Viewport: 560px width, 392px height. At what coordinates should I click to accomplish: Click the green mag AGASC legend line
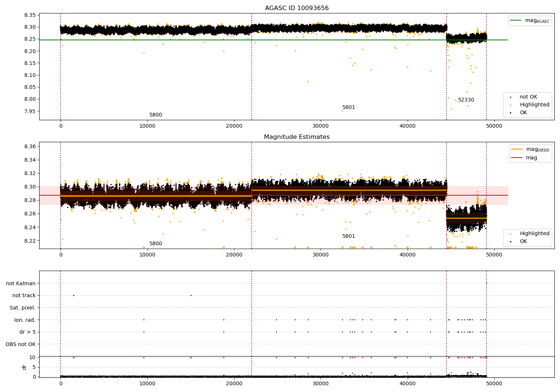coord(516,21)
